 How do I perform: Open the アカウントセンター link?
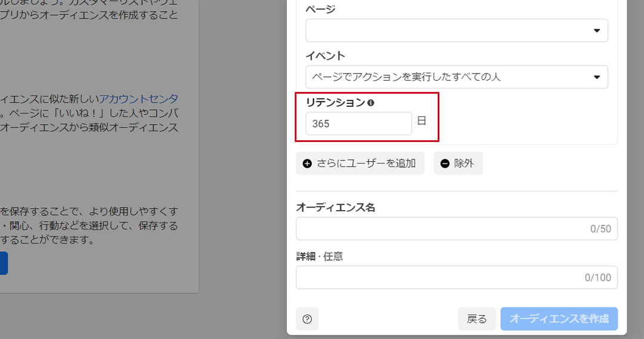pos(138,98)
